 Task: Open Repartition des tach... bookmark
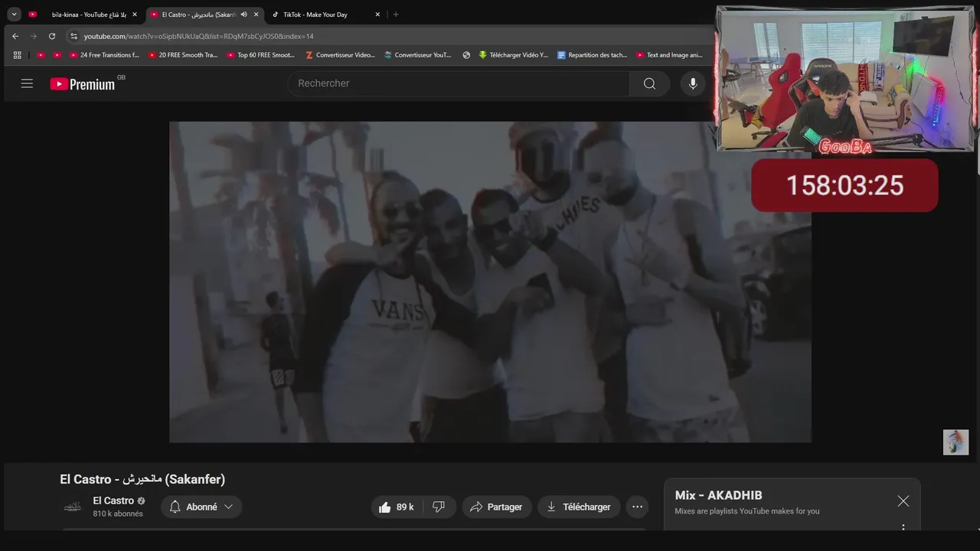click(x=593, y=55)
